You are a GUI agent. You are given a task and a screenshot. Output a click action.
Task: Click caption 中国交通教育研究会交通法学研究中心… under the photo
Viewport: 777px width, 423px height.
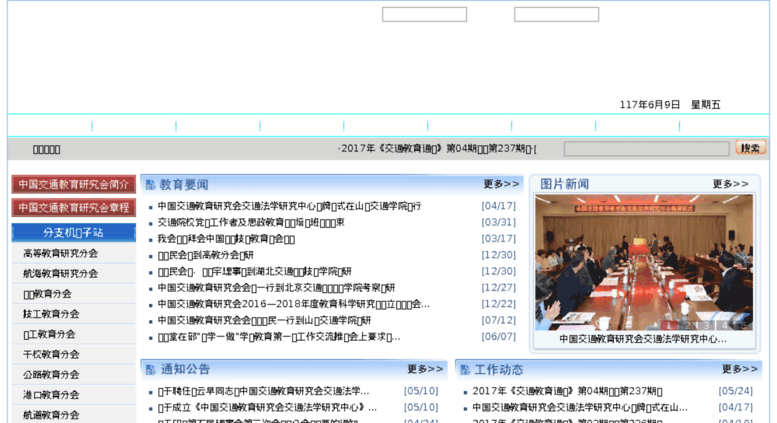(x=643, y=339)
